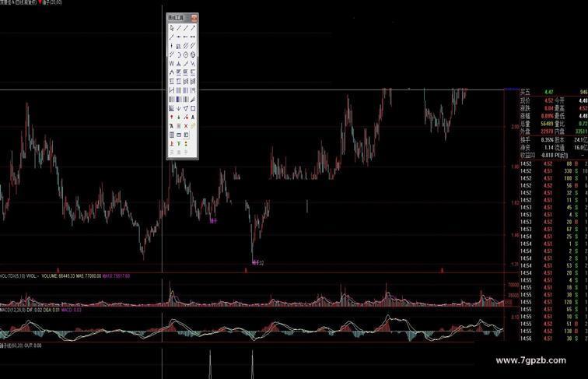Click the 14:56 trade tick row

click(x=554, y=339)
